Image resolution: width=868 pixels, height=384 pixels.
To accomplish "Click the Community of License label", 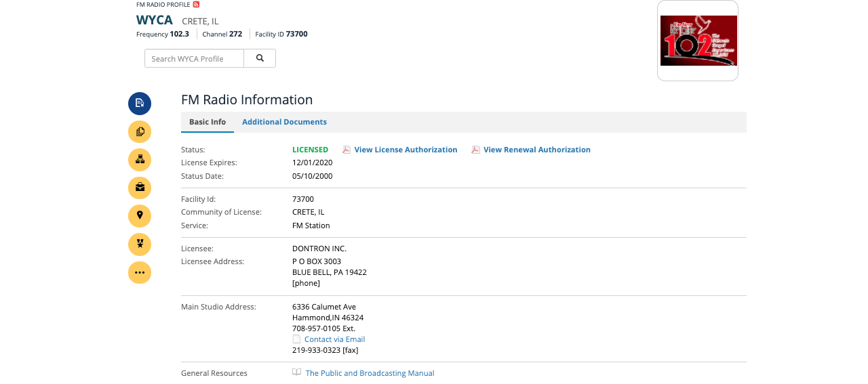I will tap(221, 212).
